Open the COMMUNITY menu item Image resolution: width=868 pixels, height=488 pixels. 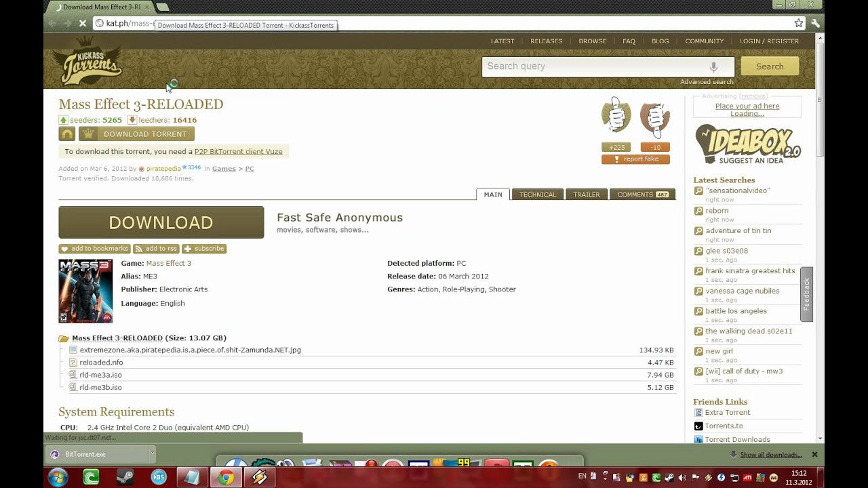pos(705,41)
